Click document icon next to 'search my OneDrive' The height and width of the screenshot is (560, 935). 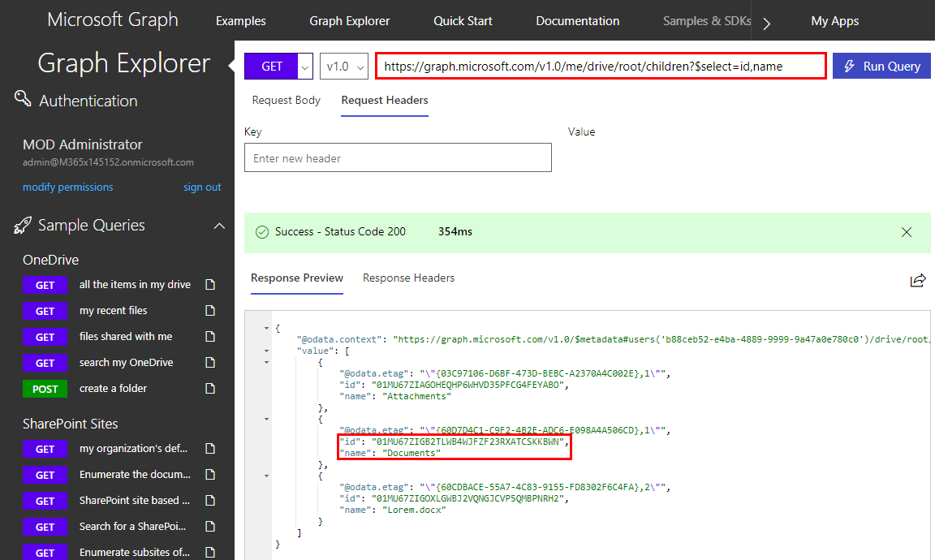(x=210, y=363)
